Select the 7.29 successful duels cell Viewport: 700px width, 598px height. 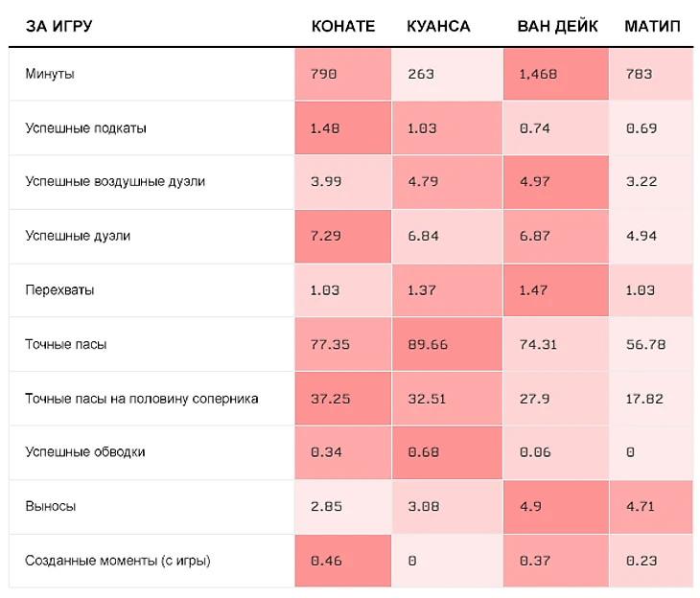[x=343, y=236]
